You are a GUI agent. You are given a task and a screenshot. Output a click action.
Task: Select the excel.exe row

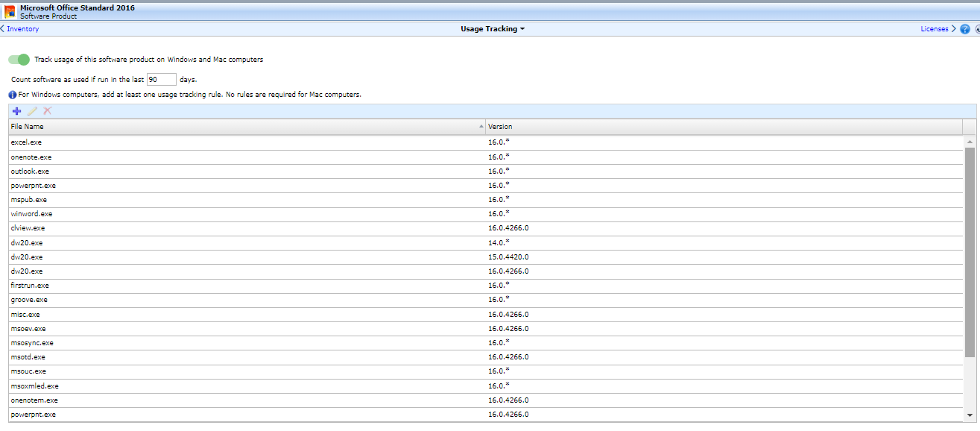point(485,142)
